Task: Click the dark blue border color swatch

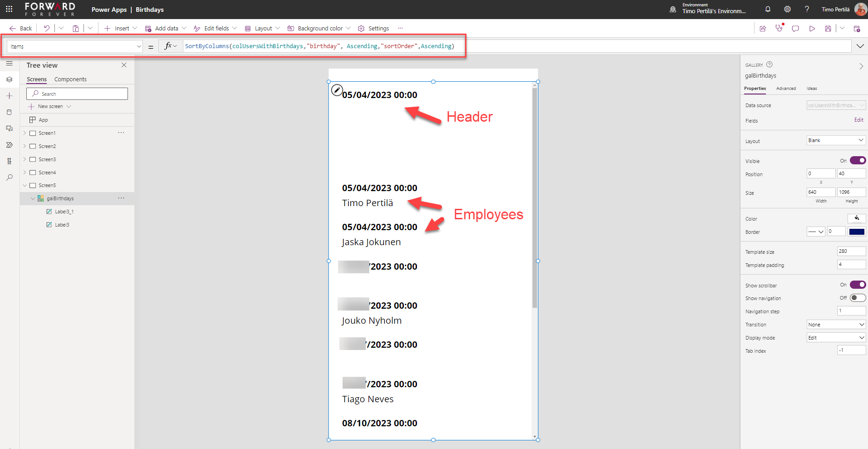Action: [857, 232]
